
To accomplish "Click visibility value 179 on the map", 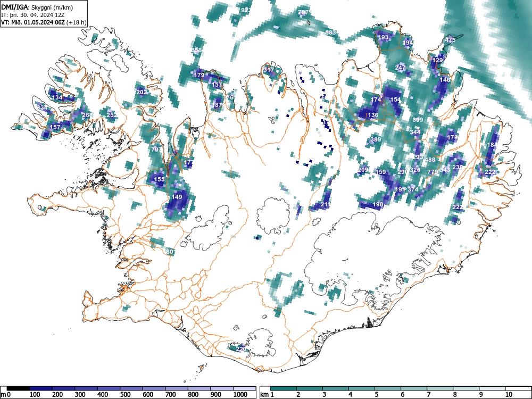I will click(199, 75).
